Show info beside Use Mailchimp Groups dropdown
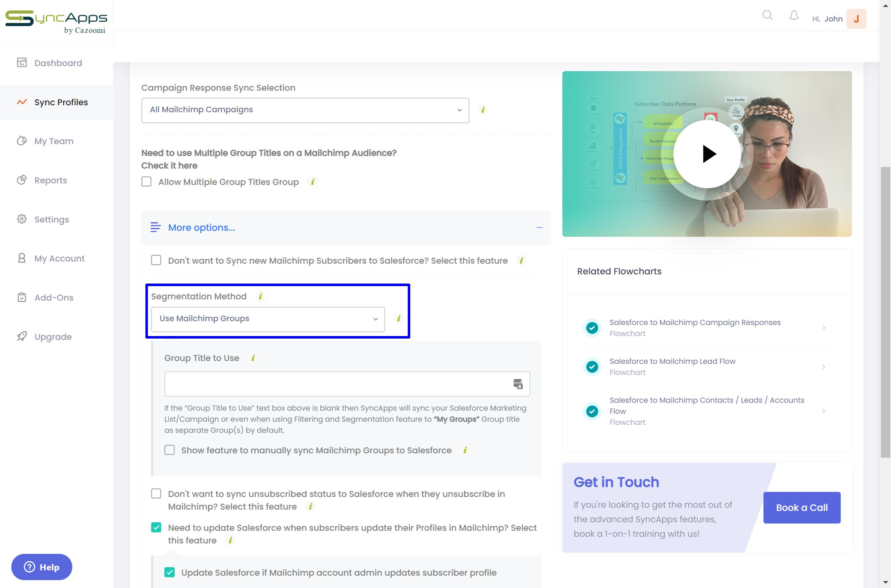Viewport: 891px width, 588px height. click(x=399, y=319)
